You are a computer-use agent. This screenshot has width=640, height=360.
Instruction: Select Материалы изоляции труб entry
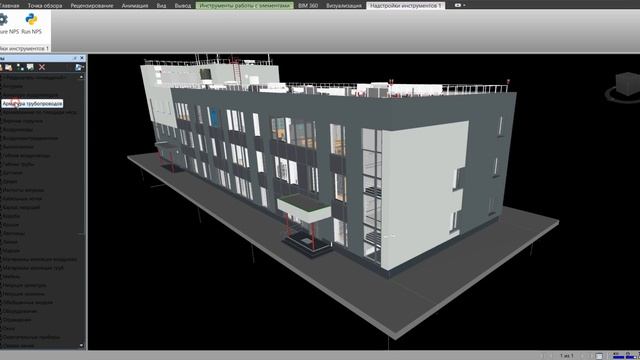coord(33,268)
